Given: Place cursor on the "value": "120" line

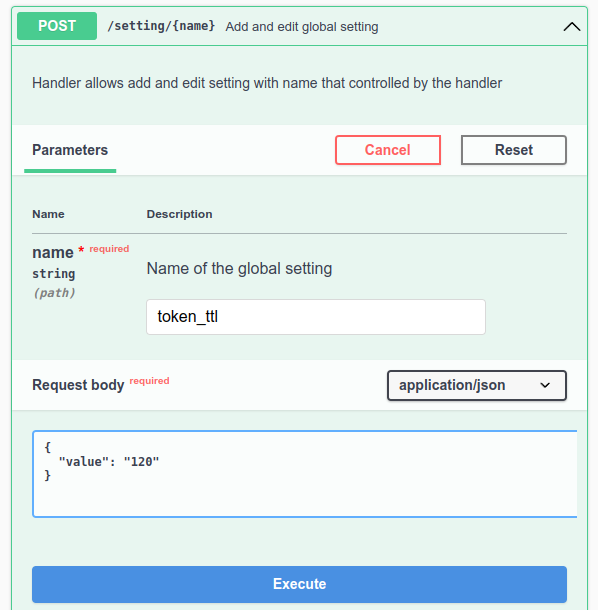Looking at the screenshot, I should tap(109, 462).
